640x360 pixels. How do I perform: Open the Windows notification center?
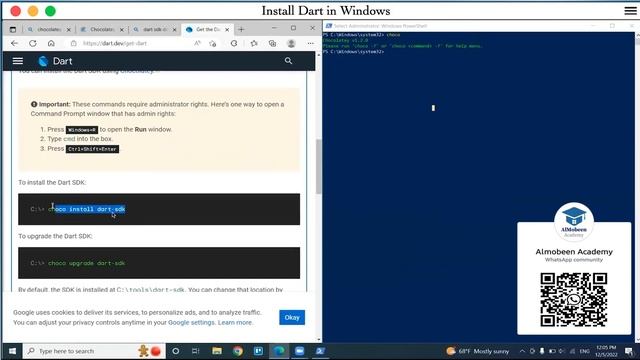629,351
